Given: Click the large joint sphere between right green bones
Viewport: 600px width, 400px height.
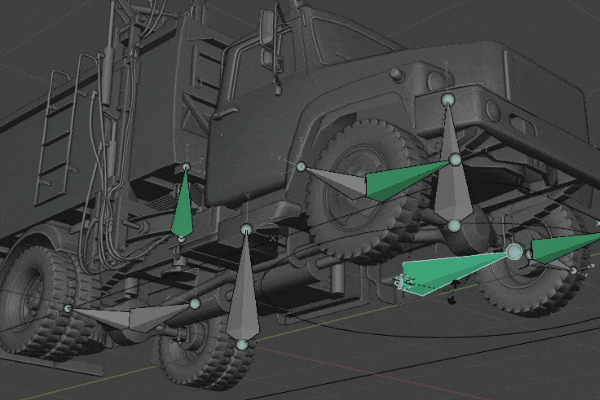Looking at the screenshot, I should click(x=515, y=252).
